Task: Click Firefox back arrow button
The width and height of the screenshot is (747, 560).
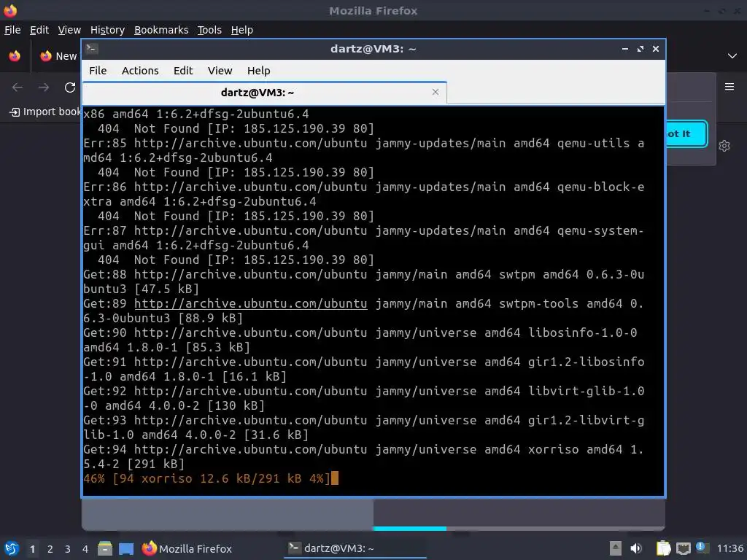Action: 18,87
